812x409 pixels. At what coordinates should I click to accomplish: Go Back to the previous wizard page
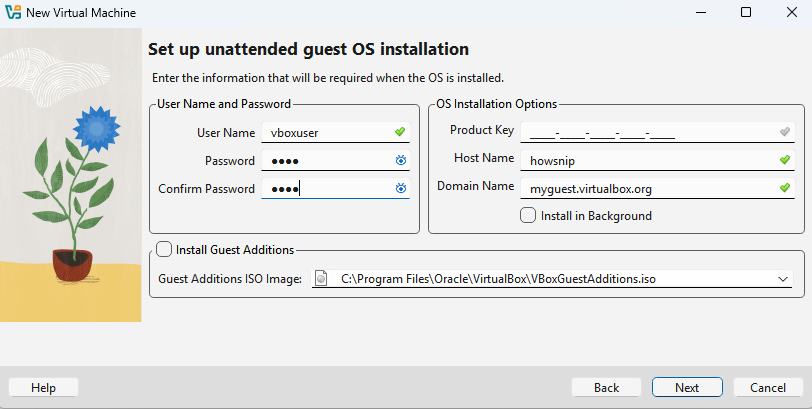(606, 388)
